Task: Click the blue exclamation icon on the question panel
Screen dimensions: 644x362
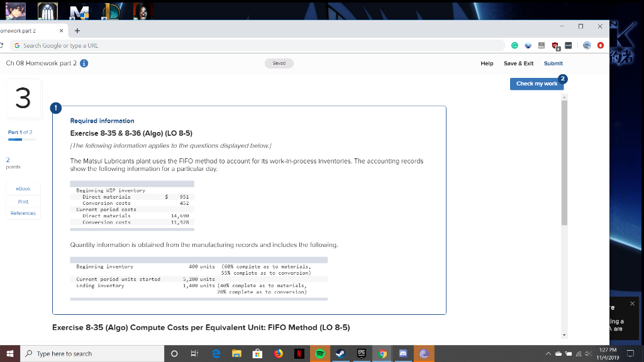Action: (56, 108)
